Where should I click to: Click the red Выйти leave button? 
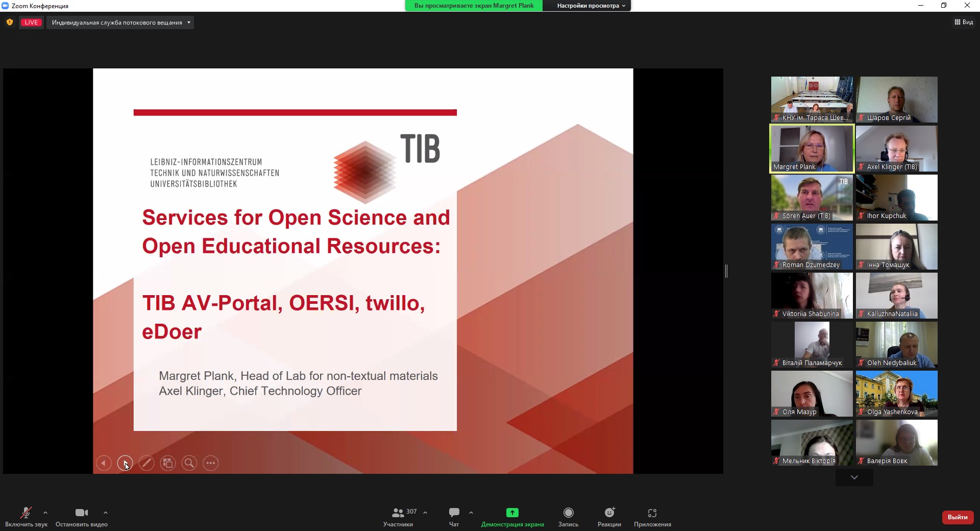click(x=958, y=517)
